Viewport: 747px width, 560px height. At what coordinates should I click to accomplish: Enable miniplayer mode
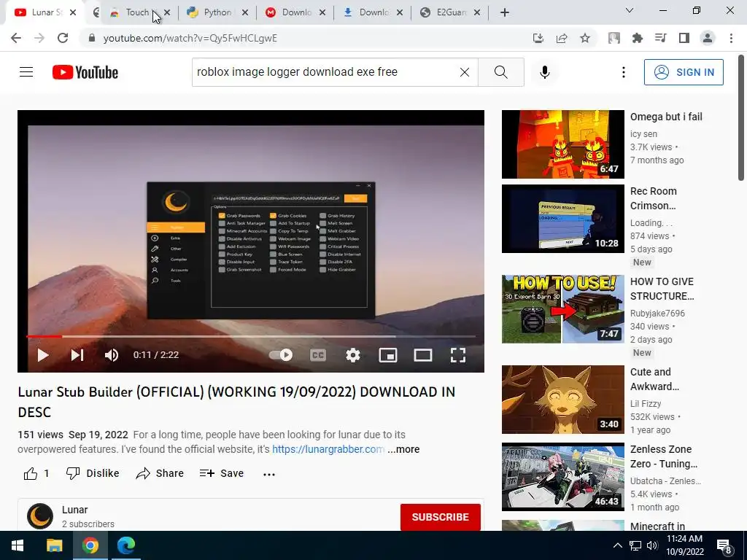point(388,355)
